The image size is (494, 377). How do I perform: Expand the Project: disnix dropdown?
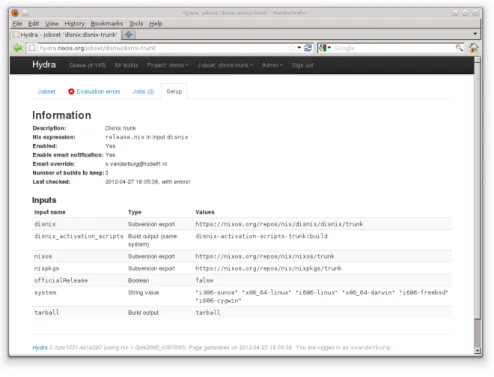(x=167, y=65)
